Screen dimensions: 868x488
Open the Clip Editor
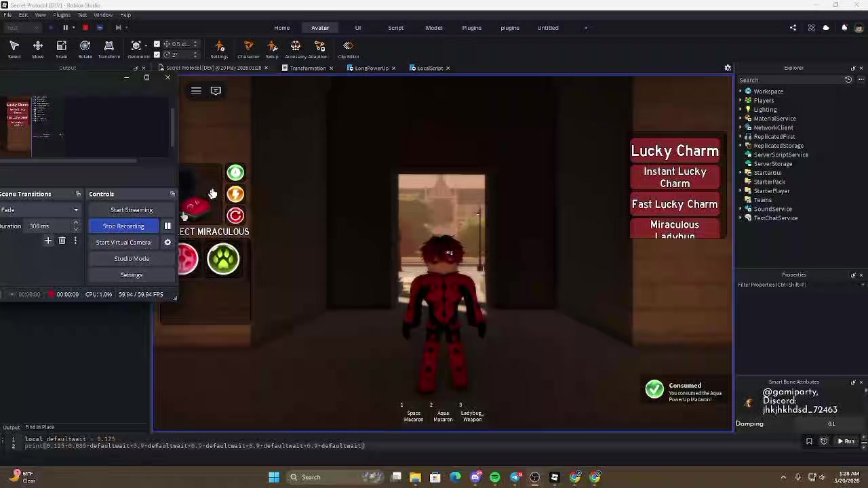coord(348,49)
